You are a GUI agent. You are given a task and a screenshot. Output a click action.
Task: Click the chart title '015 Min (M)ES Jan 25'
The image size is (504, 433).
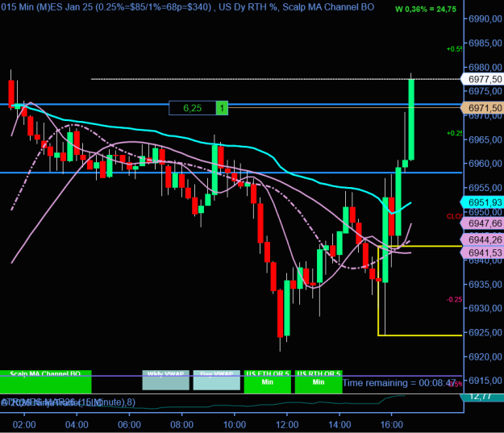click(x=47, y=6)
